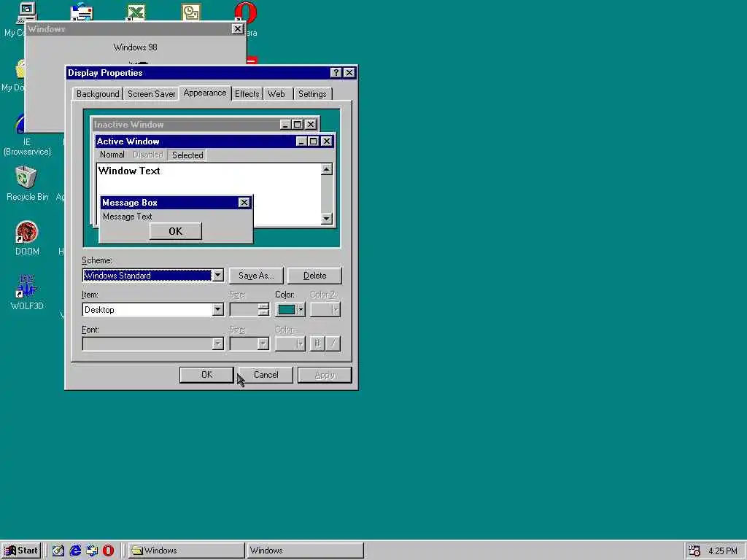The image size is (747, 560).
Task: Select the My Computer desktop icon
Action: (26, 12)
